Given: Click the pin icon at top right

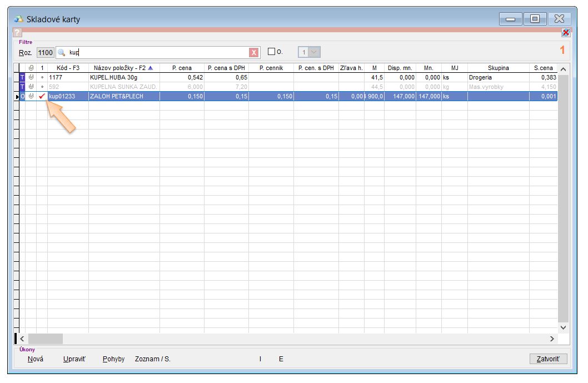Looking at the screenshot, I should 566,33.
